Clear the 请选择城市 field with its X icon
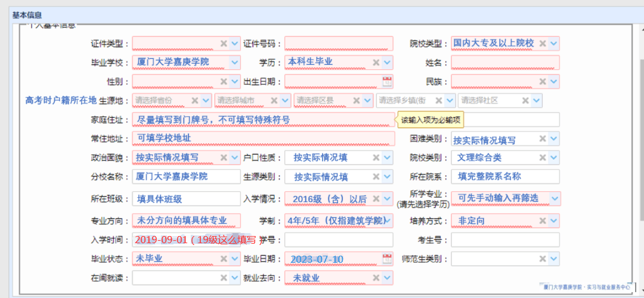 point(274,101)
